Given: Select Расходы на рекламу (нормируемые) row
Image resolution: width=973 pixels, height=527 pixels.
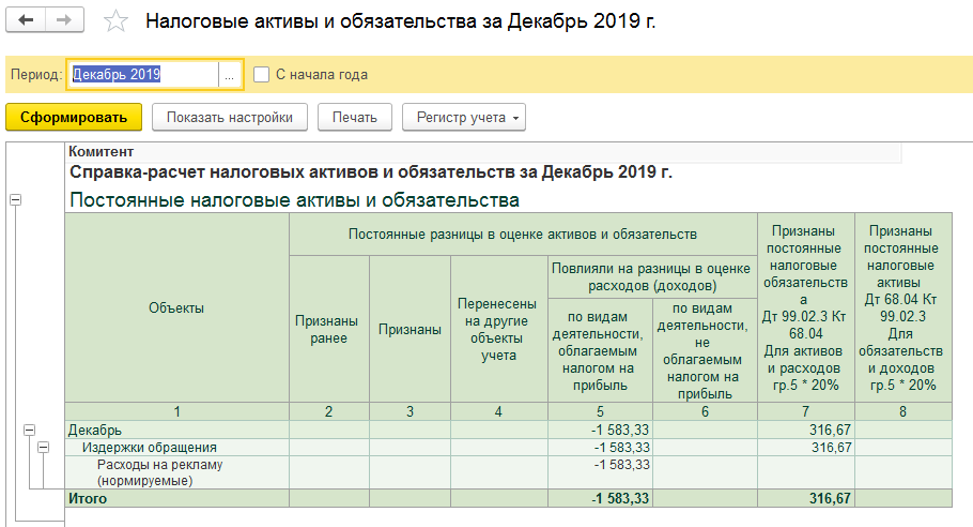Looking at the screenshot, I should (x=177, y=472).
